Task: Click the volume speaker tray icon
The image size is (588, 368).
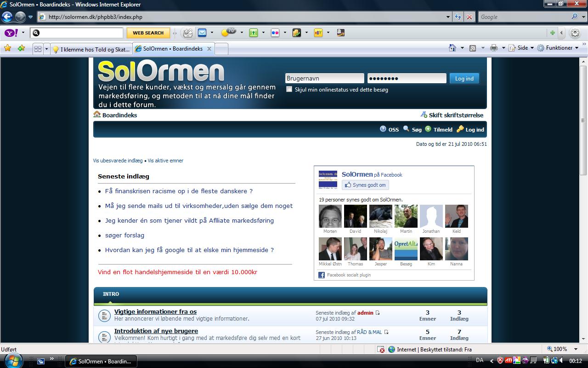Action: (562, 361)
